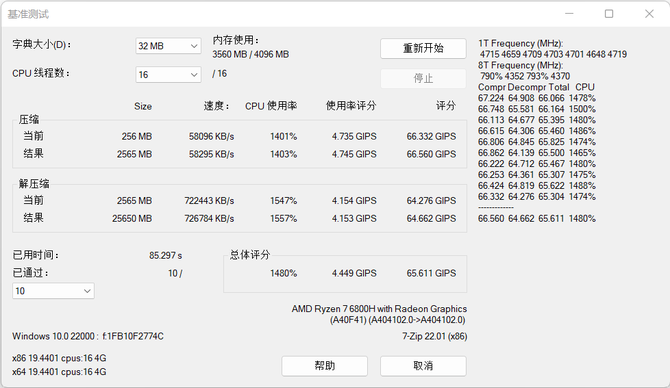Click the decompression result 726784 KB/s speed
Viewport: 670px width, 388px height.
pos(209,218)
